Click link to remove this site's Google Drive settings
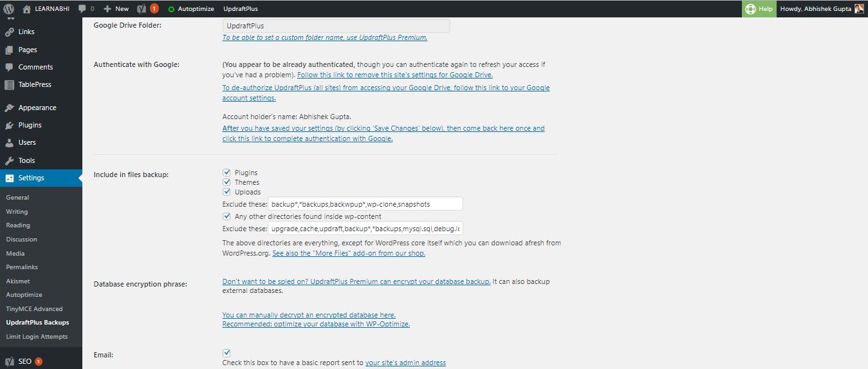Image resolution: width=868 pixels, height=369 pixels. 395,75
